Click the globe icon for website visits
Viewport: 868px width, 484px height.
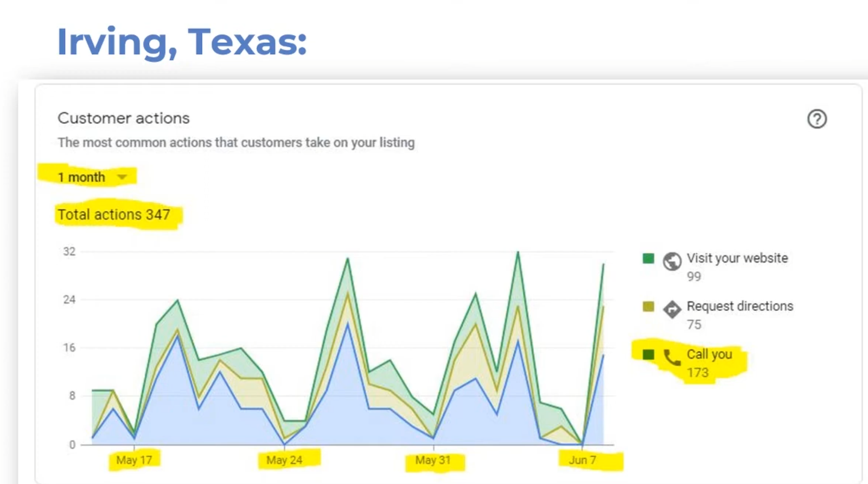click(x=672, y=261)
